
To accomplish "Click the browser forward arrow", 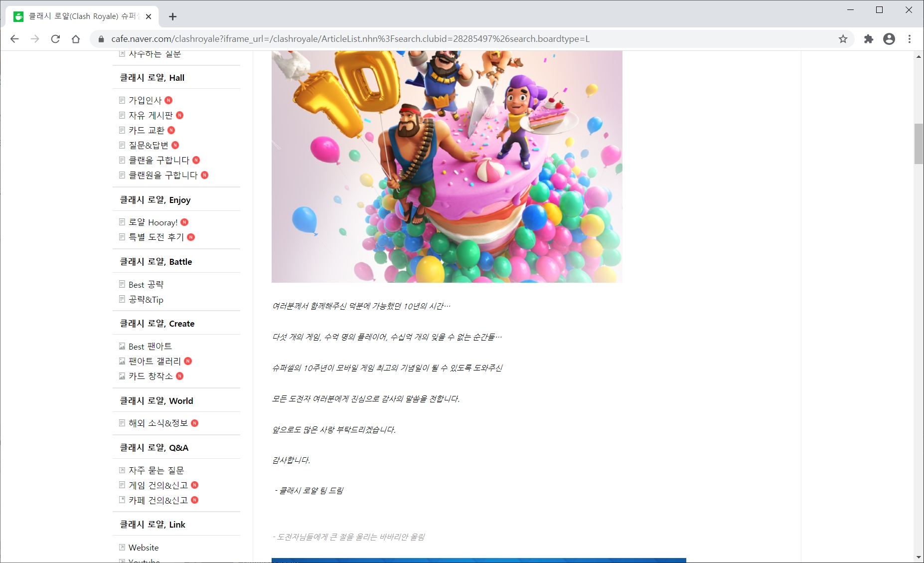I will click(x=35, y=39).
